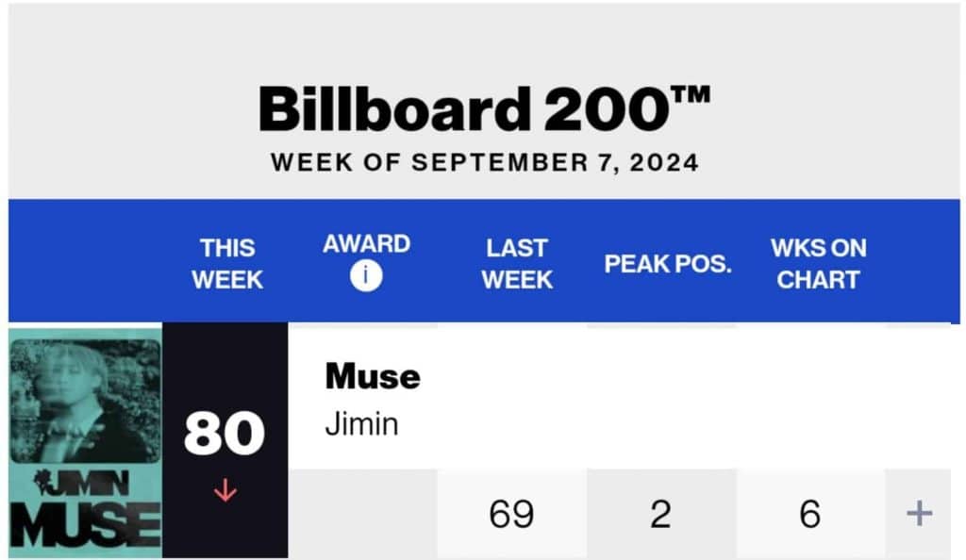
Task: Click the THIS WEEK column header
Action: tap(227, 264)
